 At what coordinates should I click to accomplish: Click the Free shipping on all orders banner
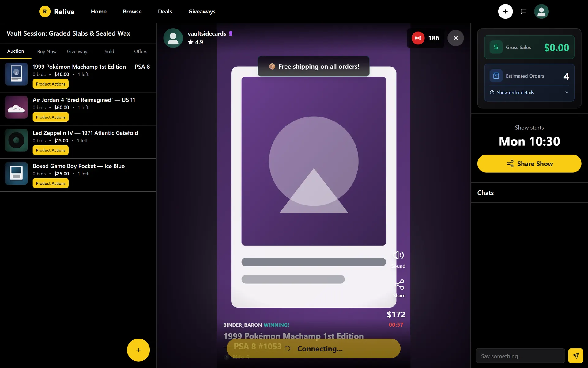click(x=314, y=67)
